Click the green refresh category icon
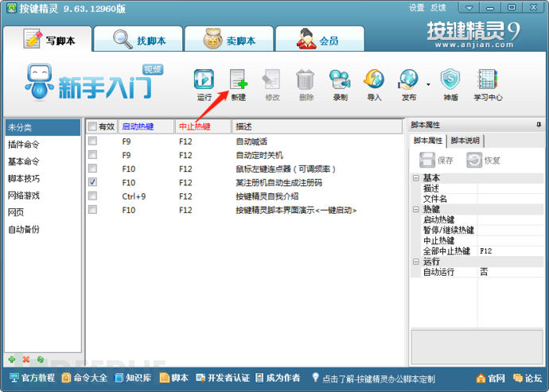549x392 pixels. coord(41,359)
